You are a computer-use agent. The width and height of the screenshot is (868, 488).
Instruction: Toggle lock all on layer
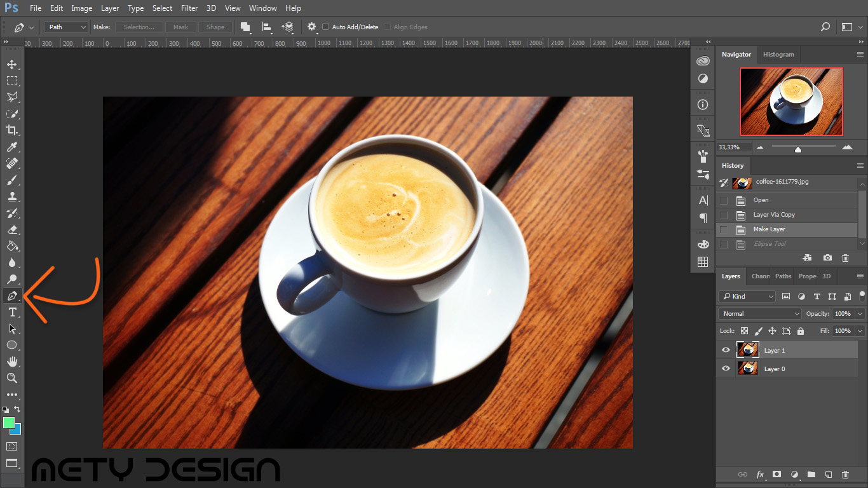coord(800,331)
